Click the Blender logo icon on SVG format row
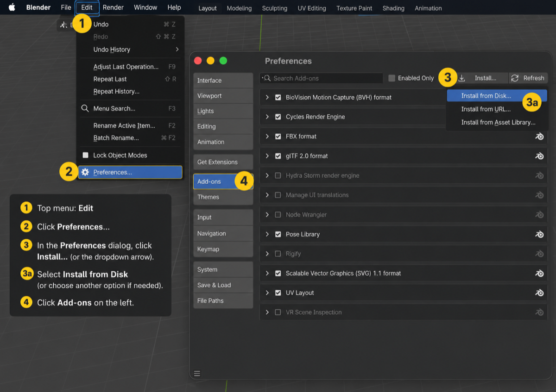The image size is (556, 392). [539, 273]
